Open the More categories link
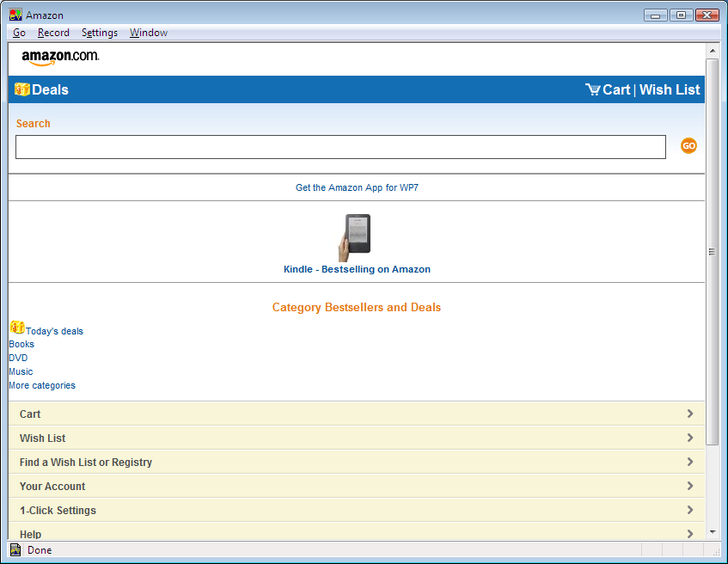Screen dimensions: 728x564 (42, 386)
